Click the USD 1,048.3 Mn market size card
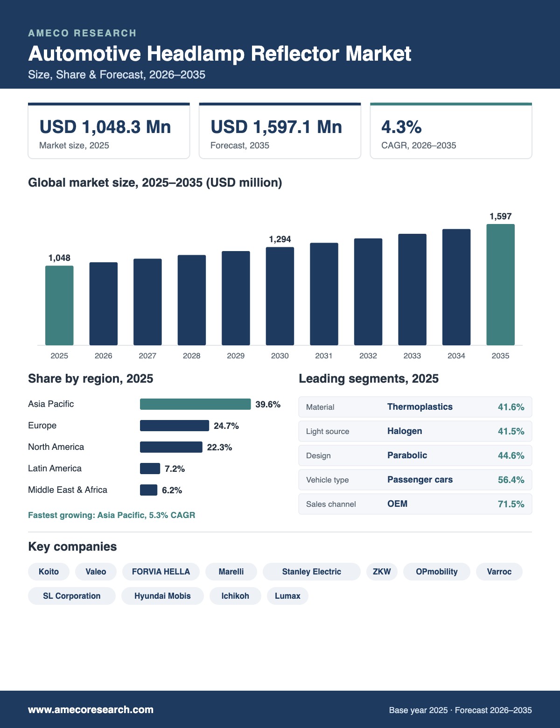560x728 pixels. 109,131
